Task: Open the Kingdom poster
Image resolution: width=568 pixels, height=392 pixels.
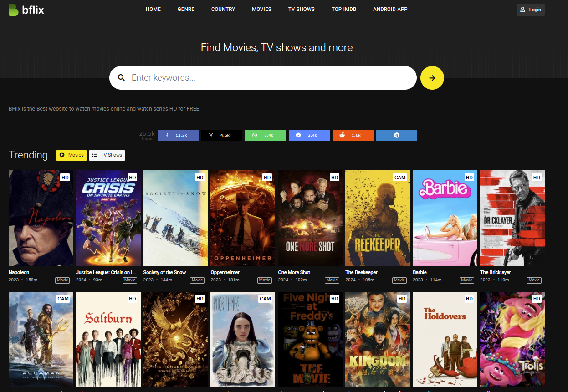Action: click(378, 340)
